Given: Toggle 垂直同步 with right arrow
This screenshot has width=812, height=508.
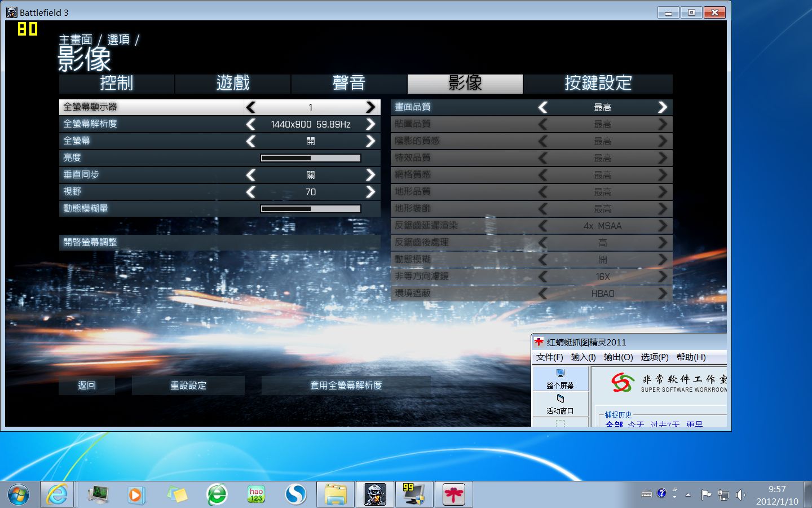Looking at the screenshot, I should click(370, 175).
